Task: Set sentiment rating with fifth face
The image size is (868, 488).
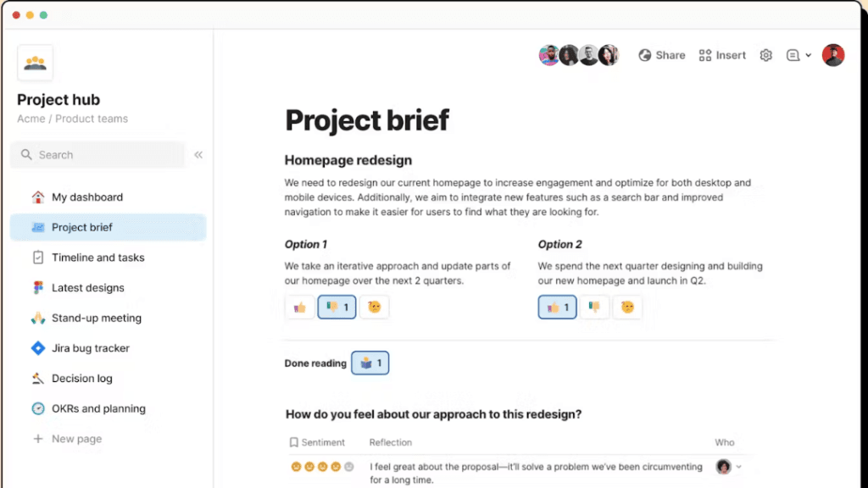Action: 348,467
